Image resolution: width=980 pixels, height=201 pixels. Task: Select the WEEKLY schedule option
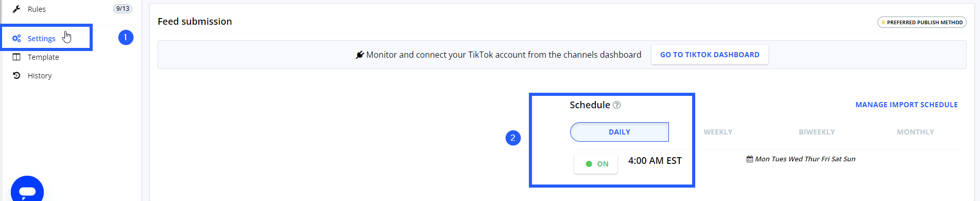[x=718, y=132]
